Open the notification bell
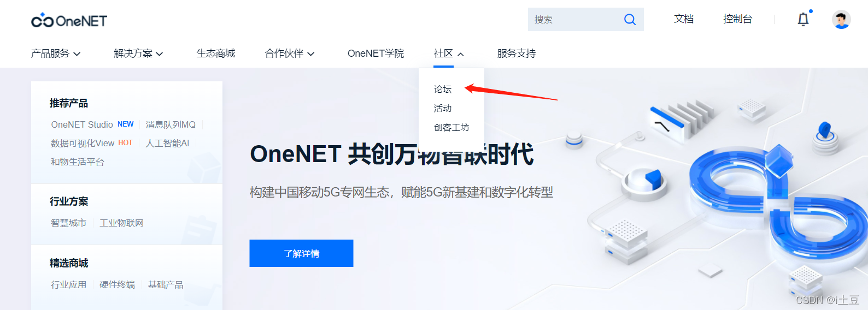The image size is (868, 310). [803, 20]
